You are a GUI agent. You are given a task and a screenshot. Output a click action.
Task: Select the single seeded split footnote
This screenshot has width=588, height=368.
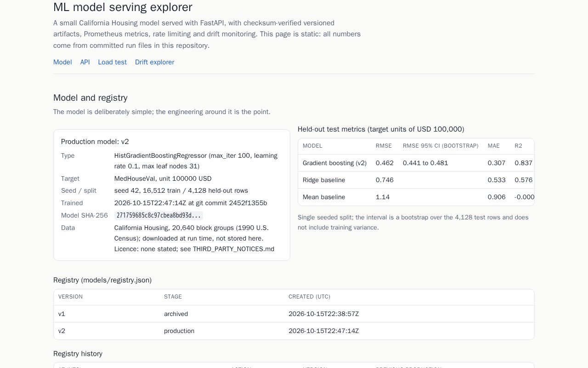pos(413,222)
